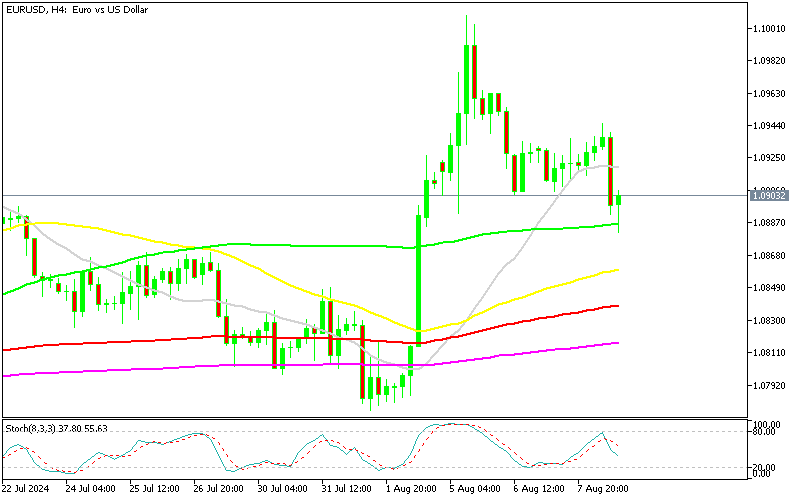800x500 pixels.
Task: Click the 20.00 stochastic level label
Action: pos(767,468)
